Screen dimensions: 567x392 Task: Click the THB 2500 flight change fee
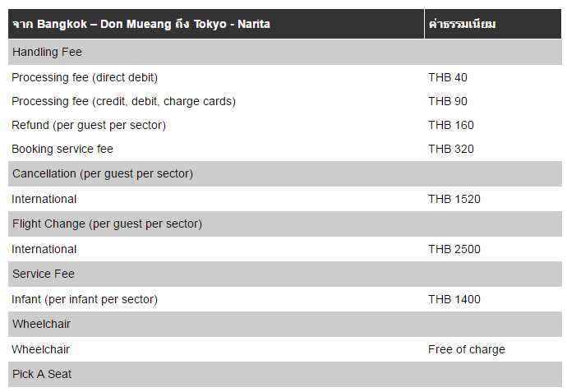coord(454,249)
